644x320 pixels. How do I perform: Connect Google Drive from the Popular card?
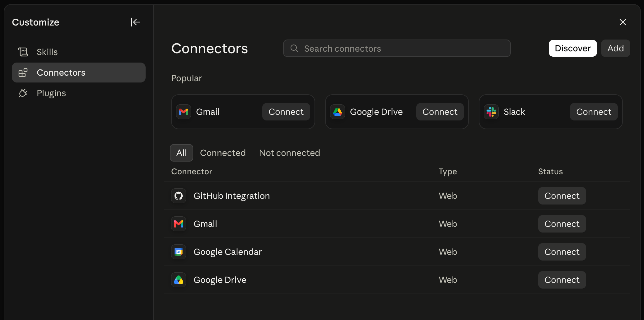click(440, 112)
